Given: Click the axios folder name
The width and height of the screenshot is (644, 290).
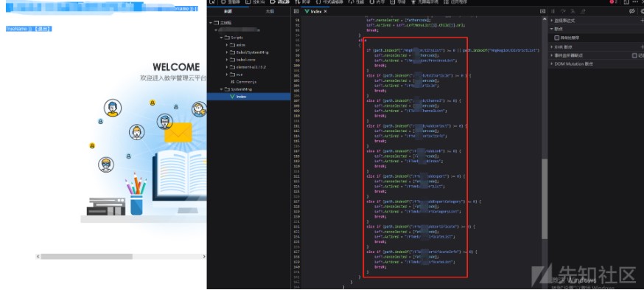Looking at the screenshot, I should [241, 45].
